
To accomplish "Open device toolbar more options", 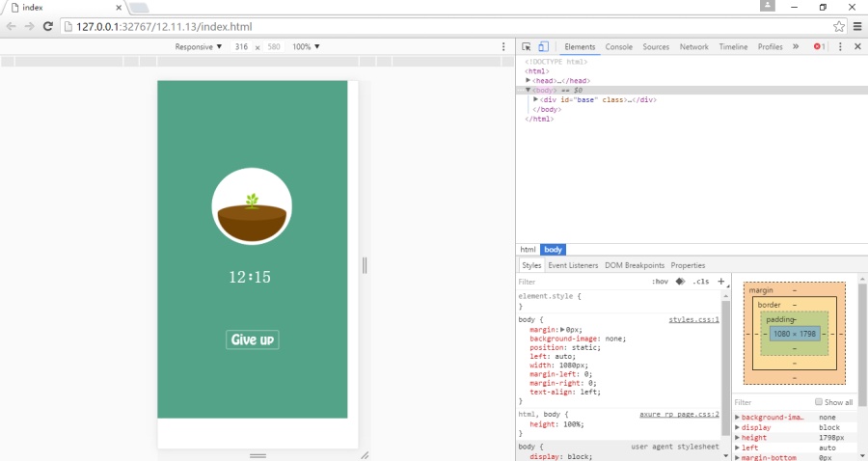I will point(503,46).
